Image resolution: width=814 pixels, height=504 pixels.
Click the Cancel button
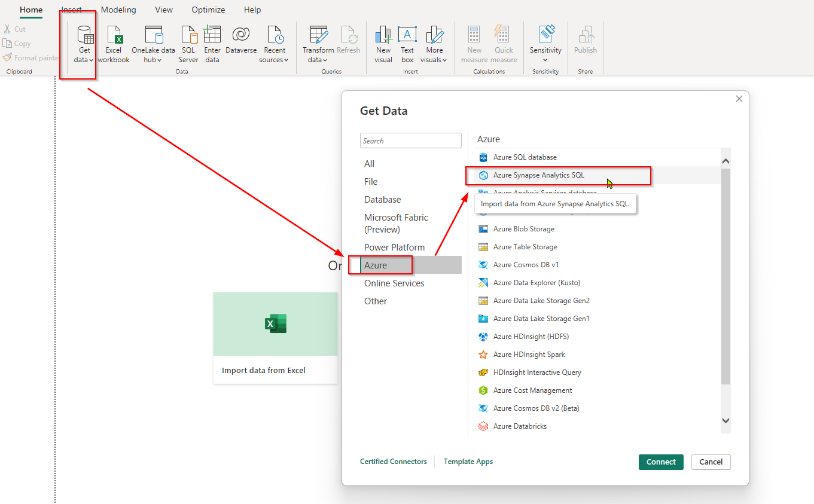(711, 462)
